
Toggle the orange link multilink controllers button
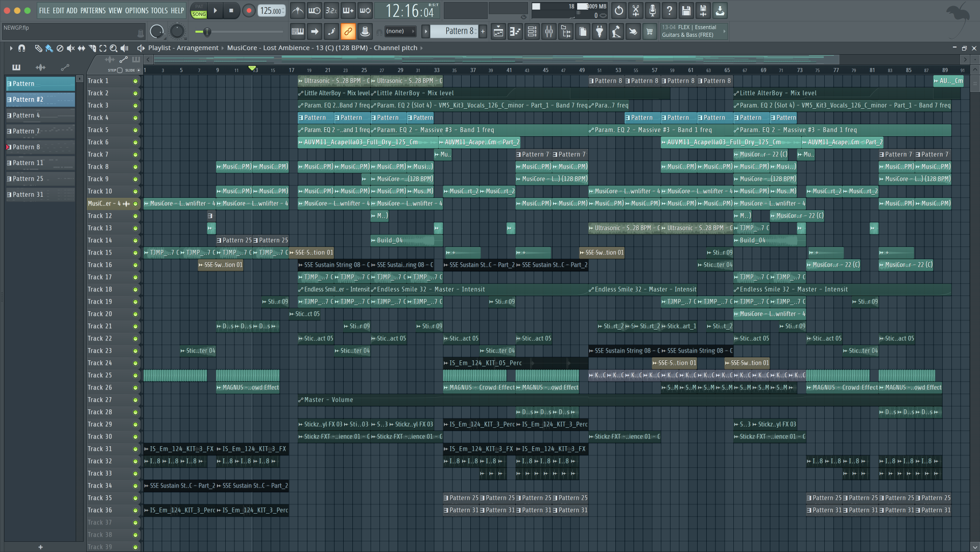[348, 32]
